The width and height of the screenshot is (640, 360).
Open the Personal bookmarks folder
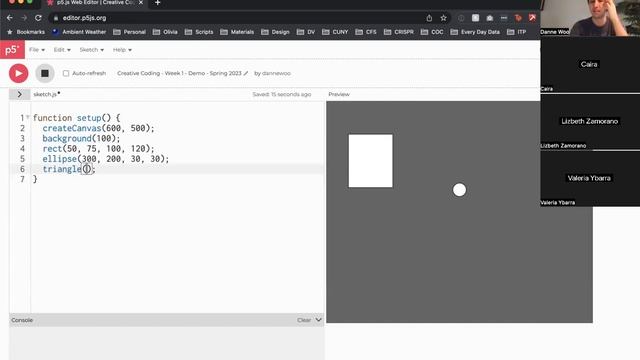(x=129, y=32)
